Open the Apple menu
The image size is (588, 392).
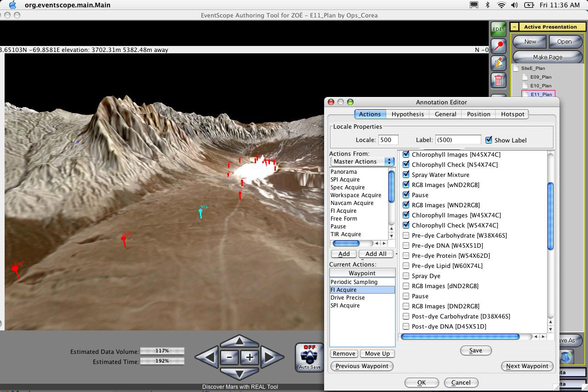(x=13, y=5)
